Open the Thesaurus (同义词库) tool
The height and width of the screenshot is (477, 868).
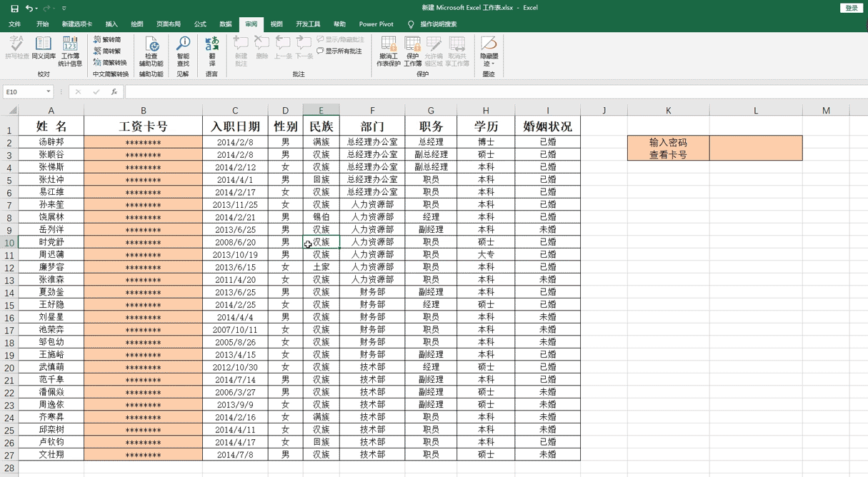coord(44,49)
